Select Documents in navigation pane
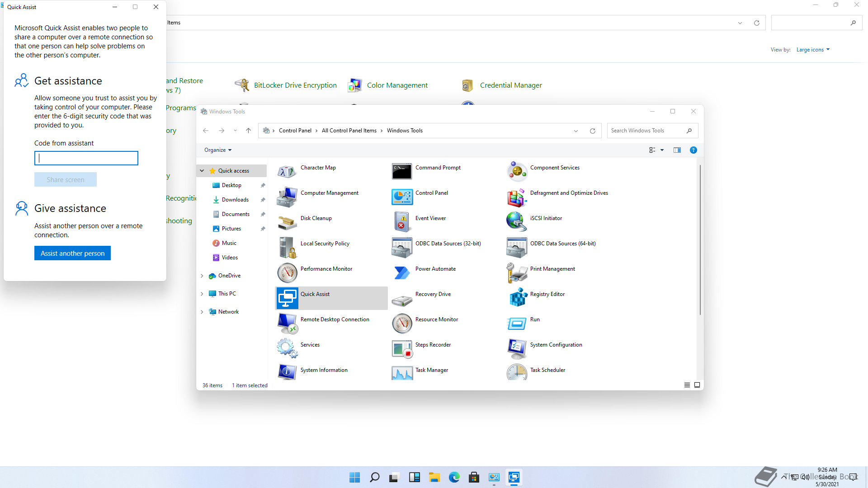The height and width of the screenshot is (488, 868). (236, 214)
